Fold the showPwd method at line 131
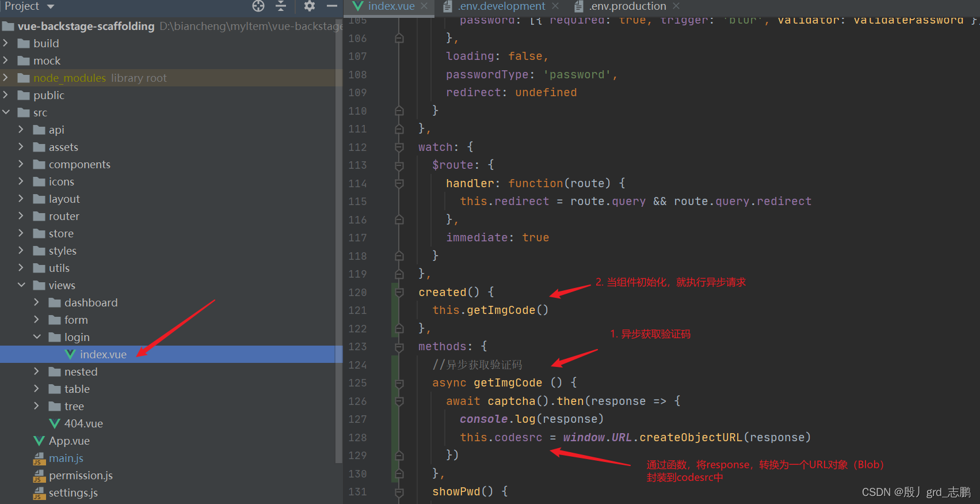Screen dimensions: 980x504 click(x=399, y=492)
